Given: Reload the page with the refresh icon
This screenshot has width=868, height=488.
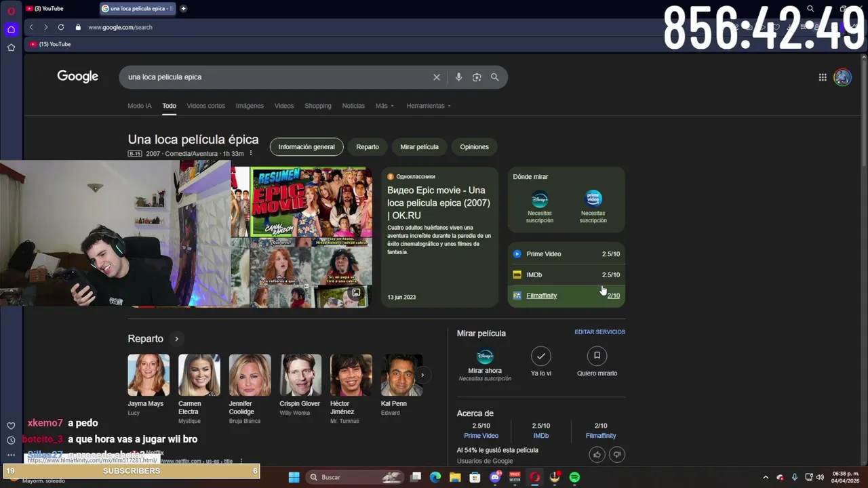Looking at the screenshot, I should pos(61,27).
